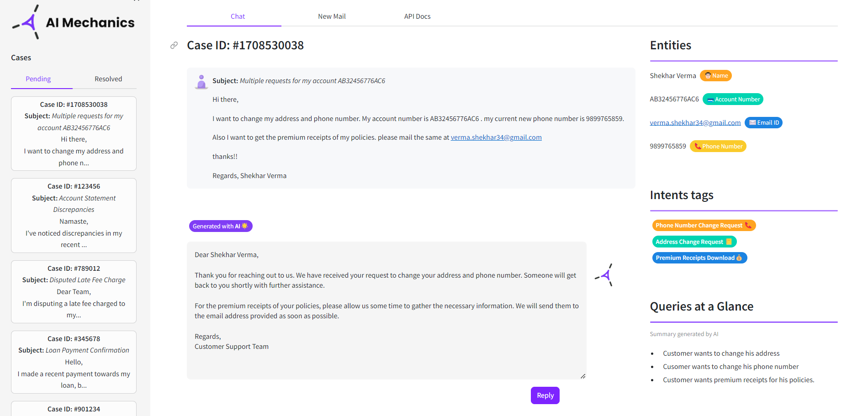Click the Reply button
Viewport: 868px width, 416px height.
pos(545,395)
